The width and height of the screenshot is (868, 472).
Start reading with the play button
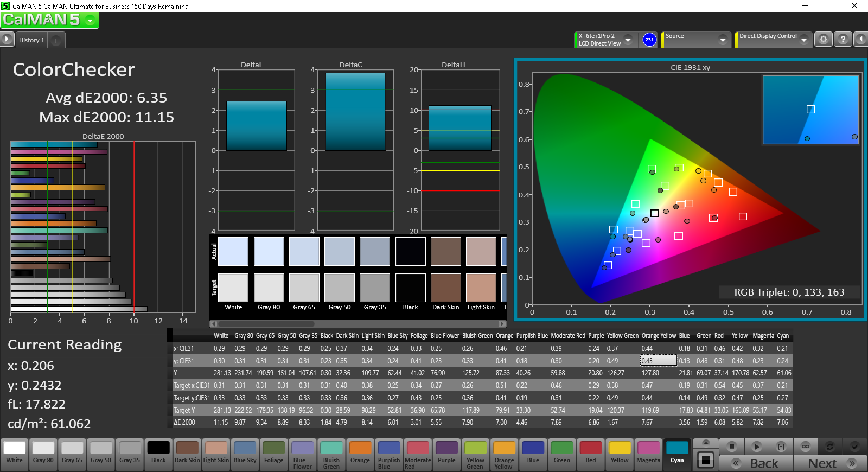pos(757,447)
